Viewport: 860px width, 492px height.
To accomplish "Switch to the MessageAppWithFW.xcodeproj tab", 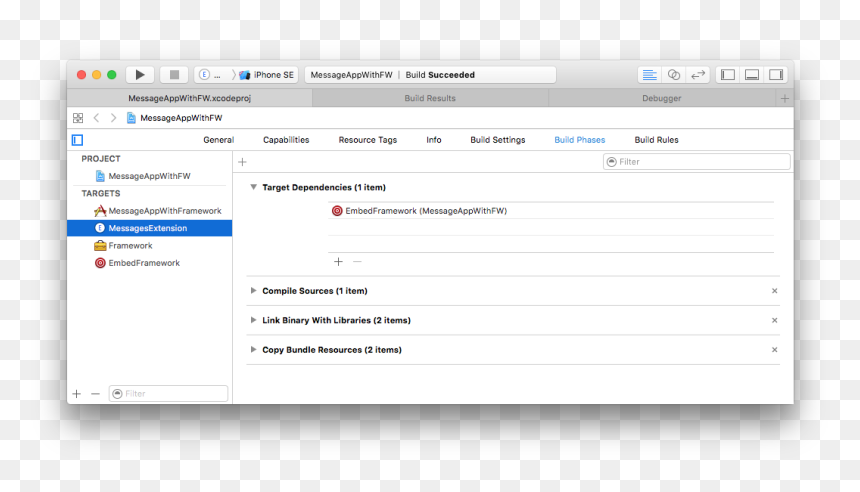I will click(x=189, y=98).
